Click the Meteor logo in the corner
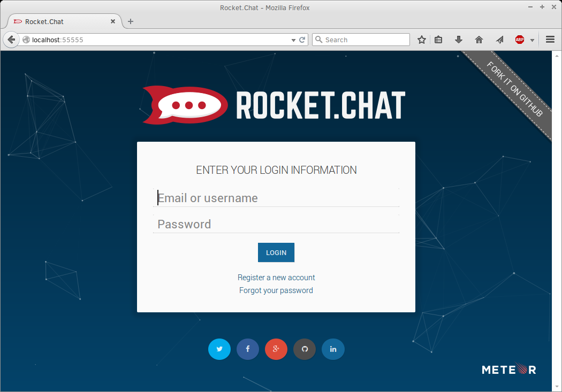Viewport: 562px width, 392px height. point(508,369)
